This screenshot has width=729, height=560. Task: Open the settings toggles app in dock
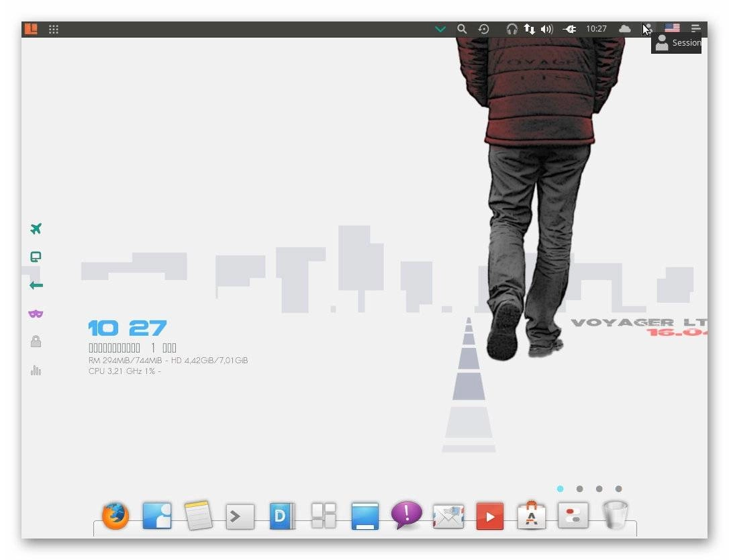[x=573, y=516]
